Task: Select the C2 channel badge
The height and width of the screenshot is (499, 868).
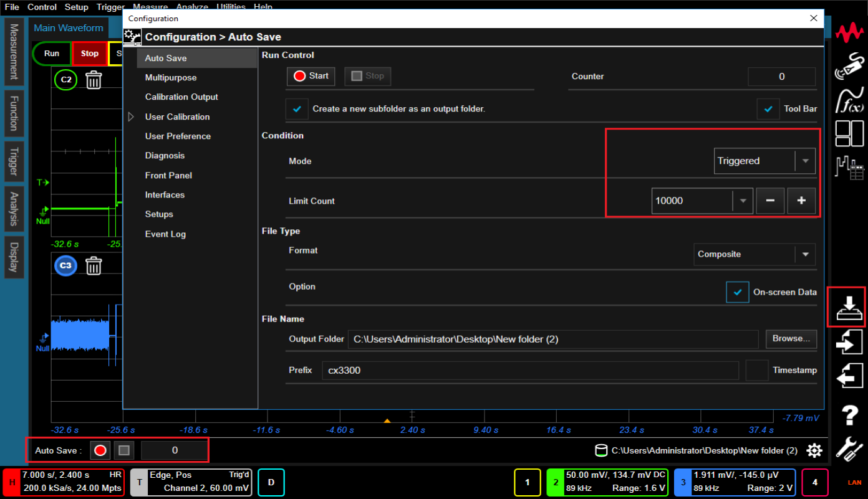Action: click(x=66, y=80)
